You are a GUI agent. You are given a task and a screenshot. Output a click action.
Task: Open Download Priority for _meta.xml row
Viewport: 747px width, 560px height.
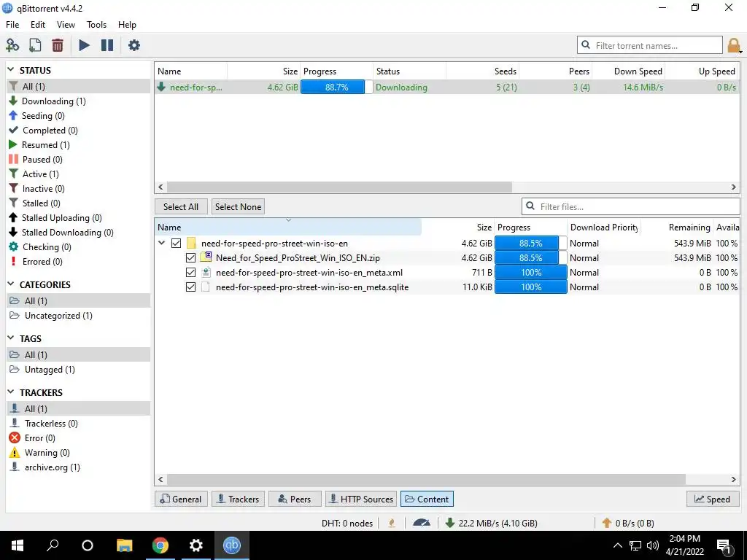point(603,273)
